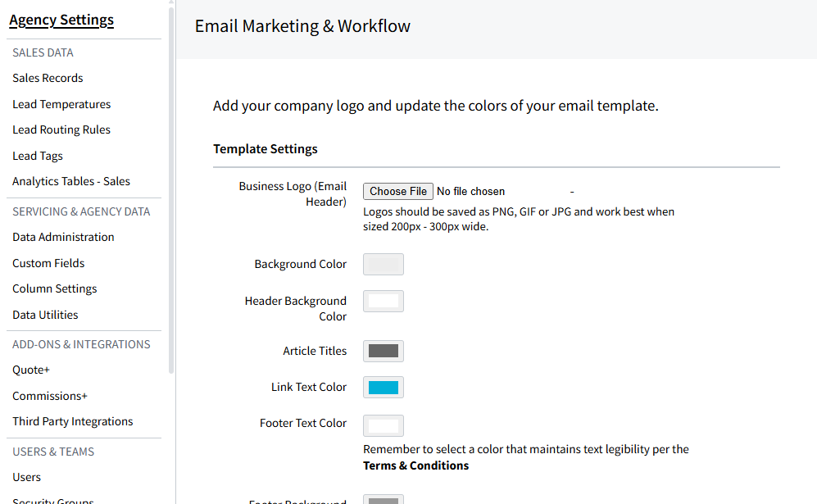
Task: Click the Email Marketing & Workflow title
Action: 302,26
